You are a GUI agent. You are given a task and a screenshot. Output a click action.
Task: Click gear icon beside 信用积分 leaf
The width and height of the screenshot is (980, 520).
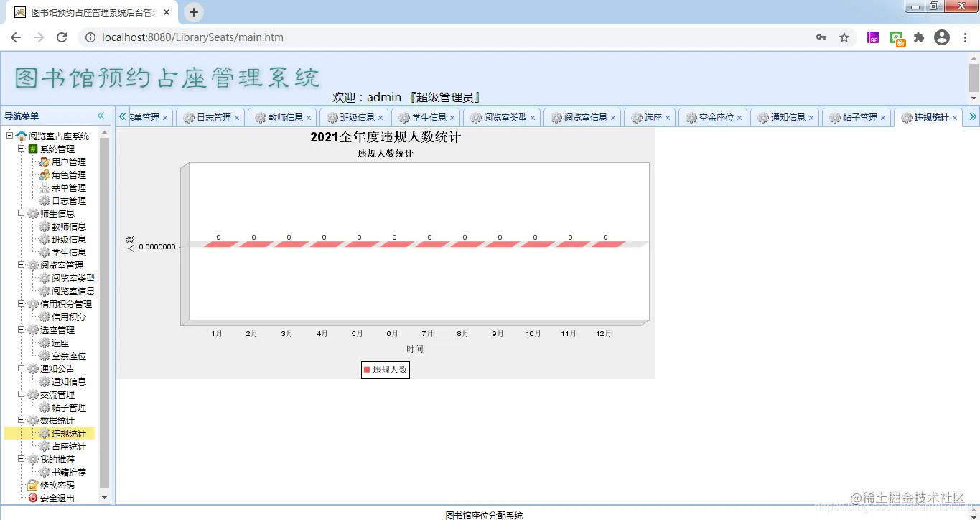[45, 317]
